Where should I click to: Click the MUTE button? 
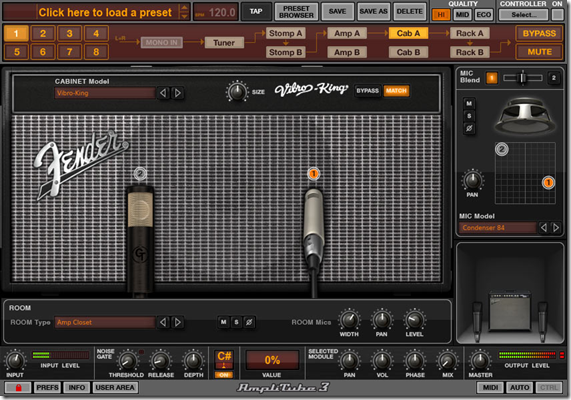point(539,52)
